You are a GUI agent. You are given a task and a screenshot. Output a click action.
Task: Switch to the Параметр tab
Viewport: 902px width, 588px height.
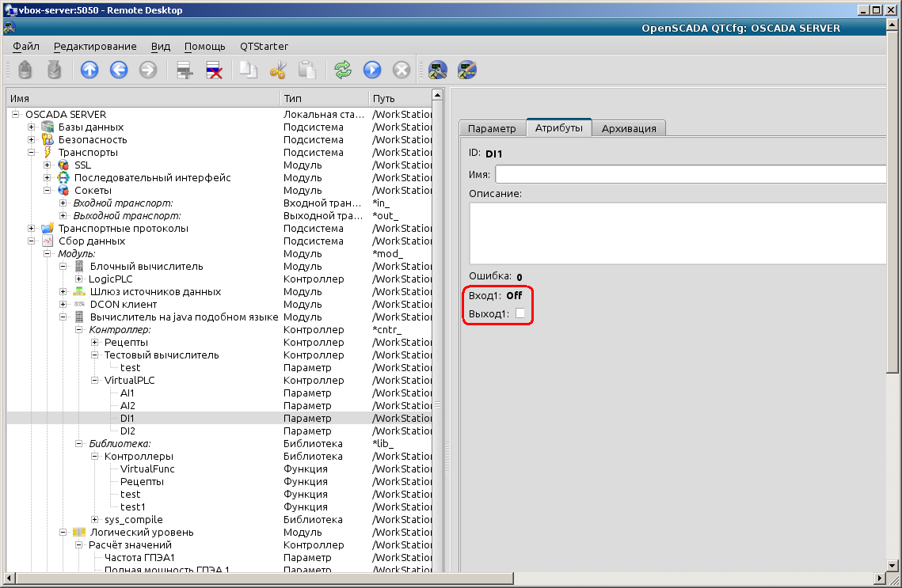492,128
